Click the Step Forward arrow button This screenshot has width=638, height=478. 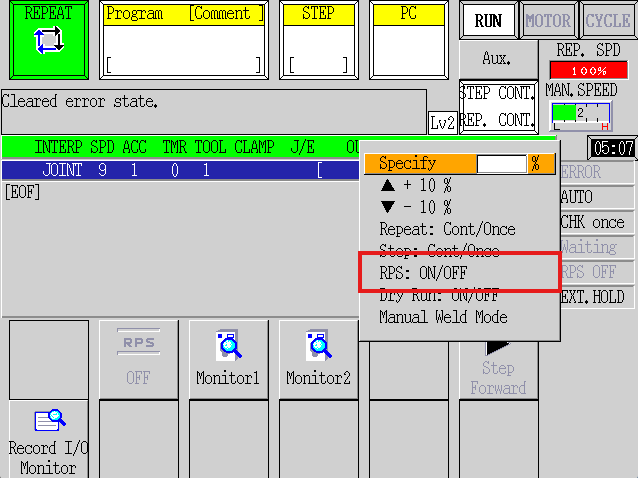(x=498, y=370)
